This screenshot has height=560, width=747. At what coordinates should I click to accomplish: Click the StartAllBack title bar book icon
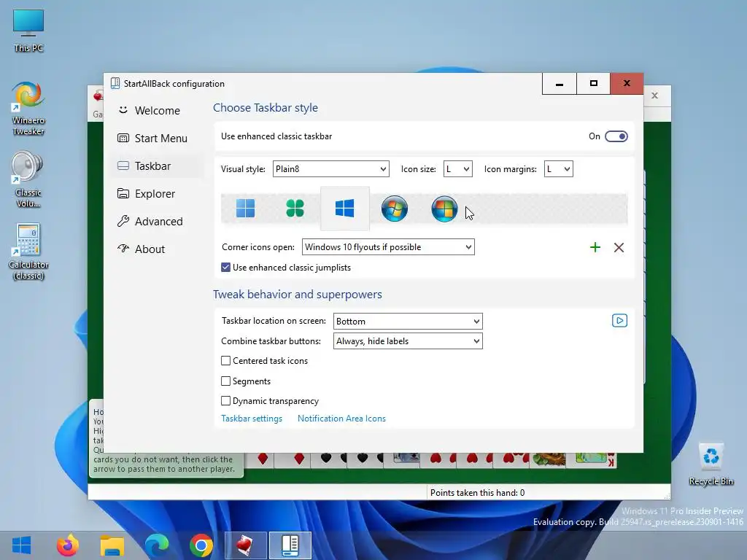(x=115, y=83)
